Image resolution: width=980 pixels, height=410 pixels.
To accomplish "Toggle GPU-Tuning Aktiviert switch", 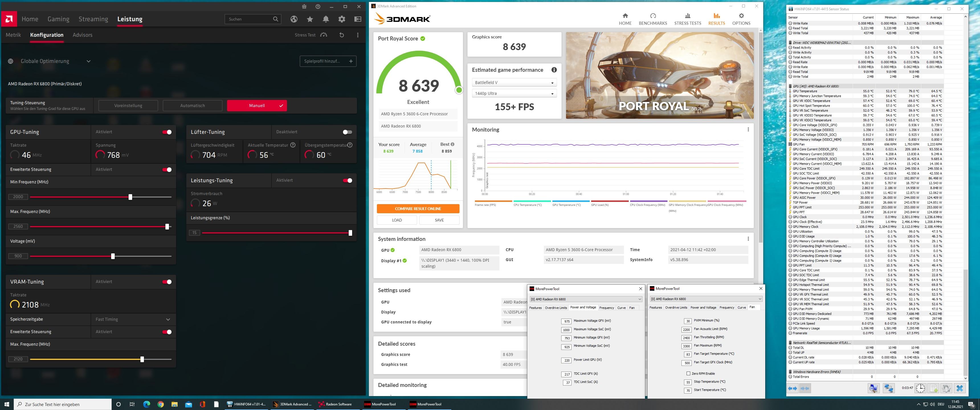I will pyautogui.click(x=167, y=132).
